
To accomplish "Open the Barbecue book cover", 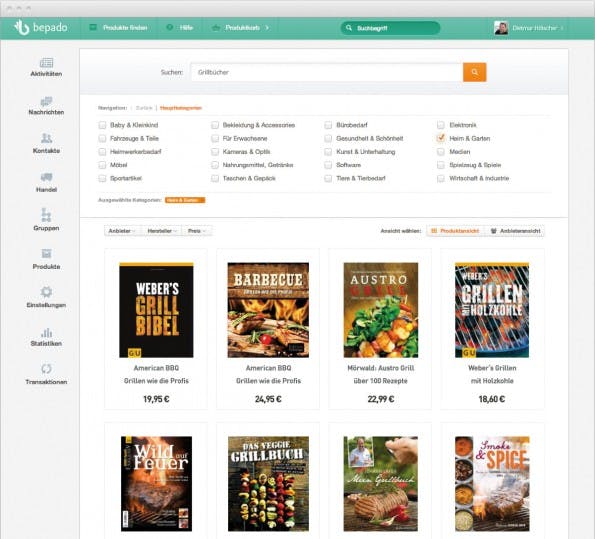I will [268, 310].
